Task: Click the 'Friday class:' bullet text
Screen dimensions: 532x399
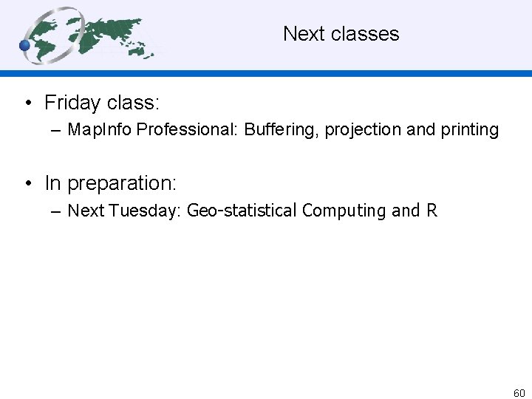Action: pos(102,102)
